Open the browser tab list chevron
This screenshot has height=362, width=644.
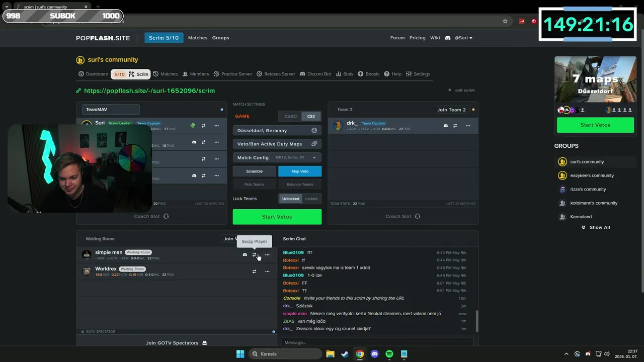(x=7, y=7)
